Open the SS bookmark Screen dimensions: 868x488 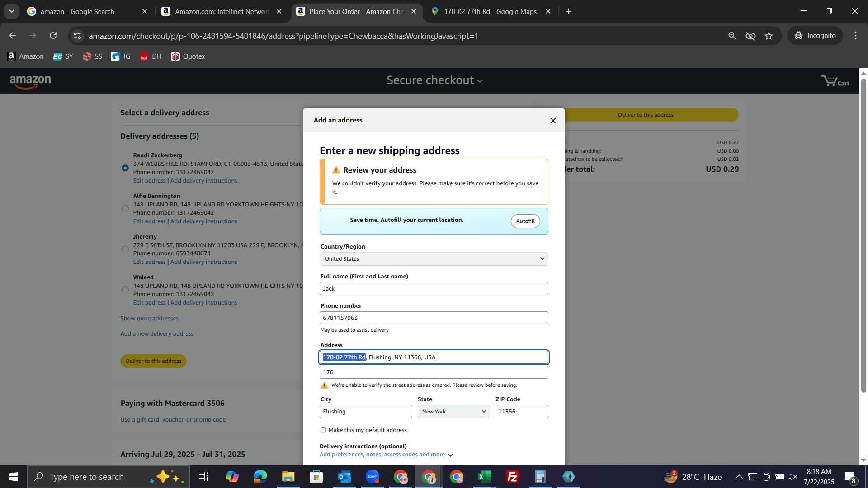(93, 56)
